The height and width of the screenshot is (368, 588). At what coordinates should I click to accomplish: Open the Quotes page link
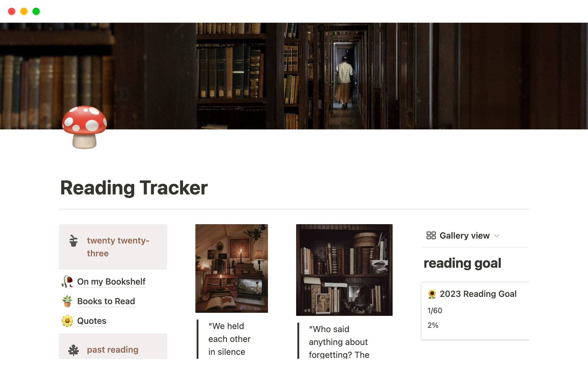tap(92, 321)
